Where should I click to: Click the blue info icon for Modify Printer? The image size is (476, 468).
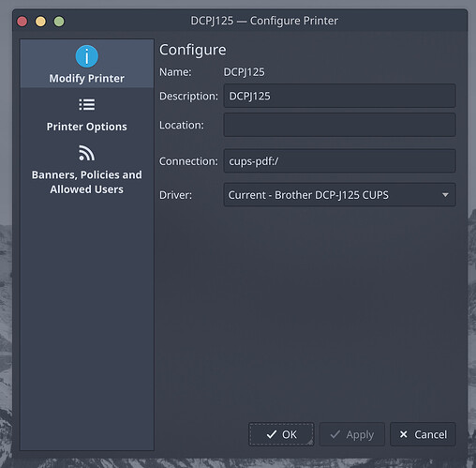[87, 56]
